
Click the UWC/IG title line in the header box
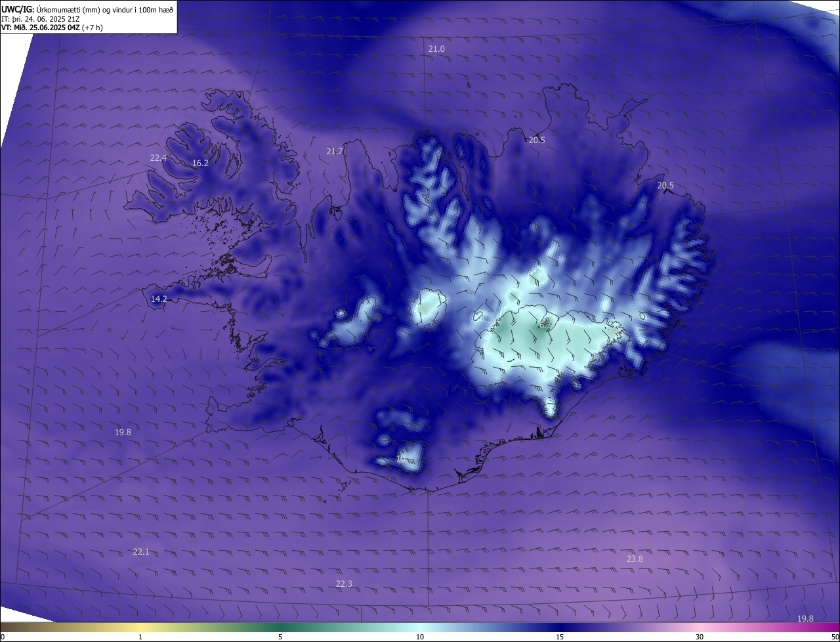[x=87, y=9]
